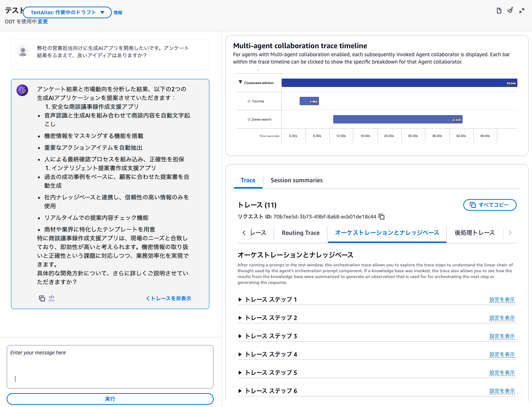Copy the request ID with copy icon

click(381, 217)
